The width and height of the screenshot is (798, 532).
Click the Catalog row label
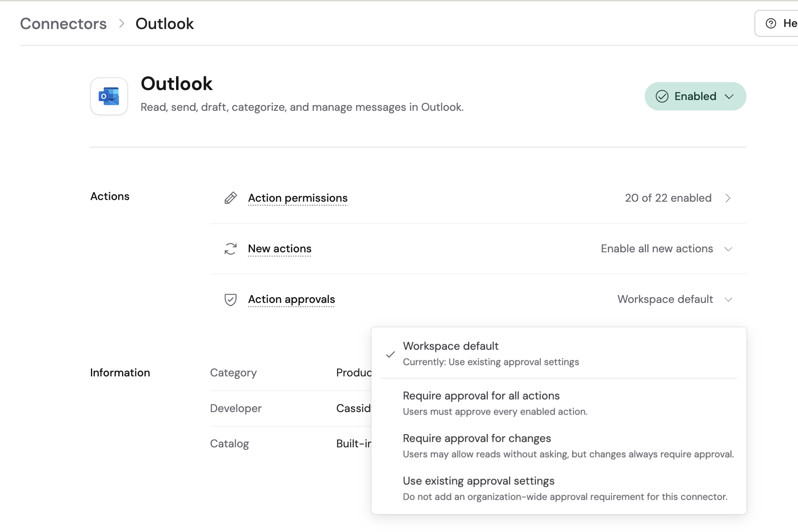point(229,444)
